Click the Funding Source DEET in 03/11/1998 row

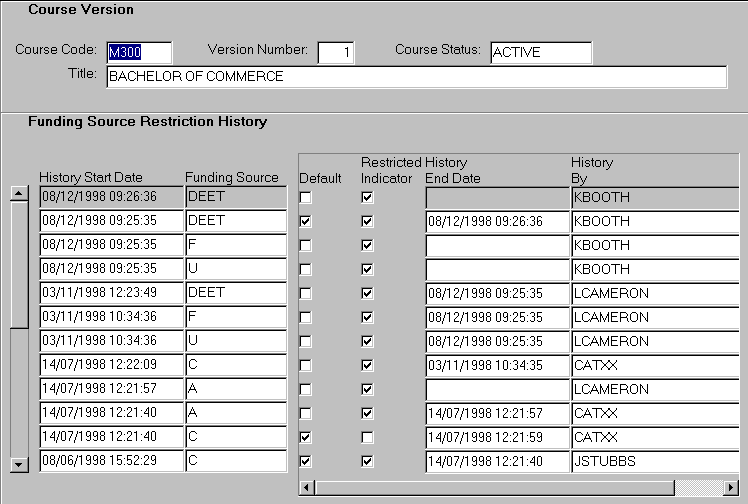pyautogui.click(x=235, y=293)
